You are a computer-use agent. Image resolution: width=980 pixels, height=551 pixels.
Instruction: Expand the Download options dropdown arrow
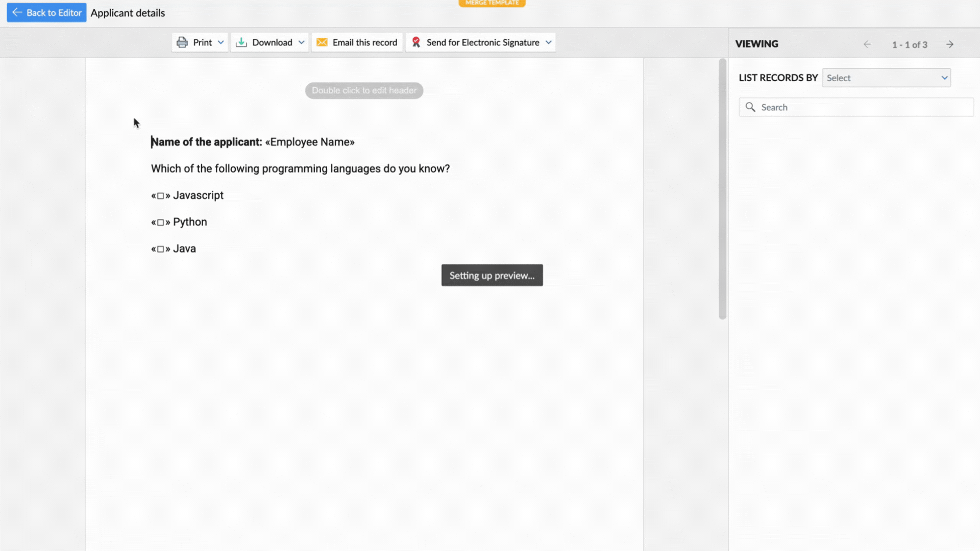302,42
